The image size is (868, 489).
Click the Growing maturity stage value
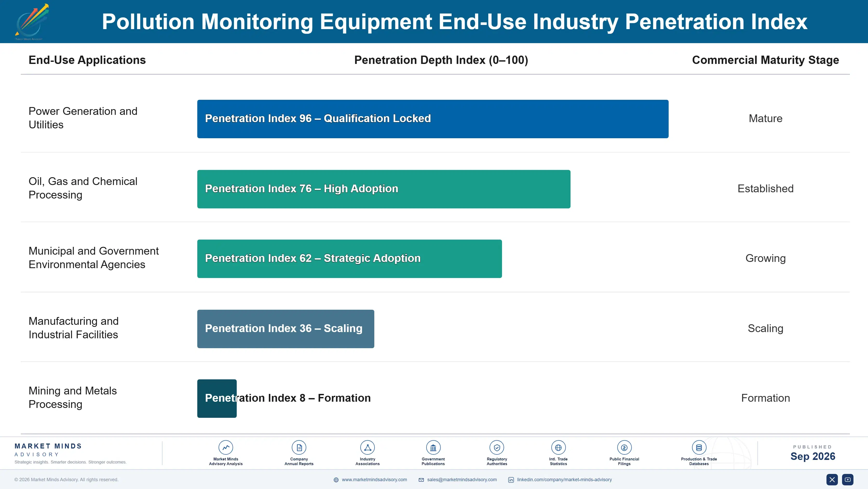tap(765, 258)
